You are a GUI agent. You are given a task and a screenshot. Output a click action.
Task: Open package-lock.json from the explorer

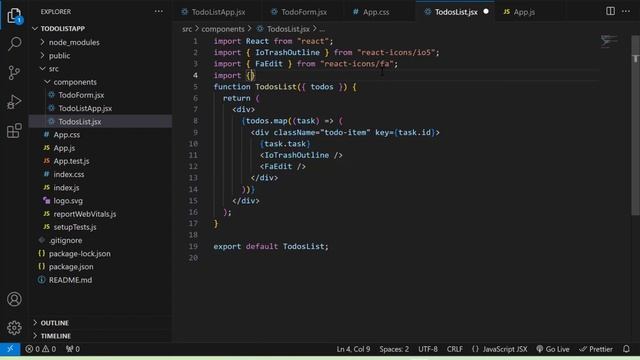(100, 253)
